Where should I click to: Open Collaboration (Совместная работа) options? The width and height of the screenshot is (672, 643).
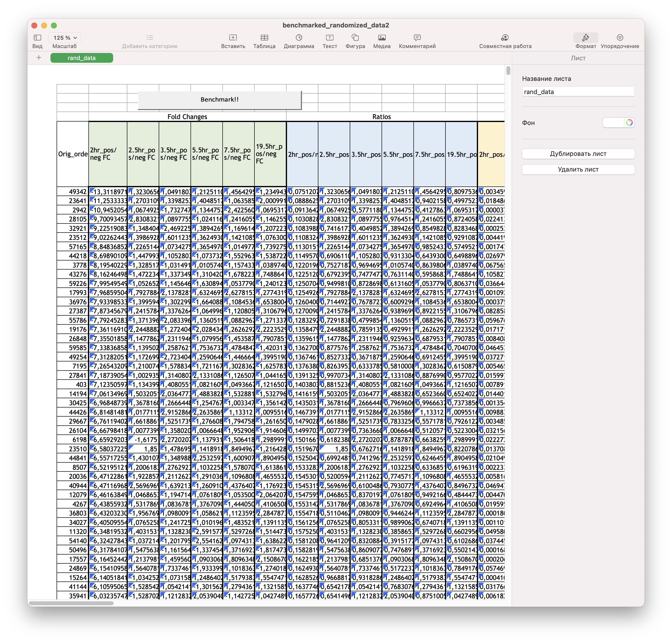click(x=505, y=38)
